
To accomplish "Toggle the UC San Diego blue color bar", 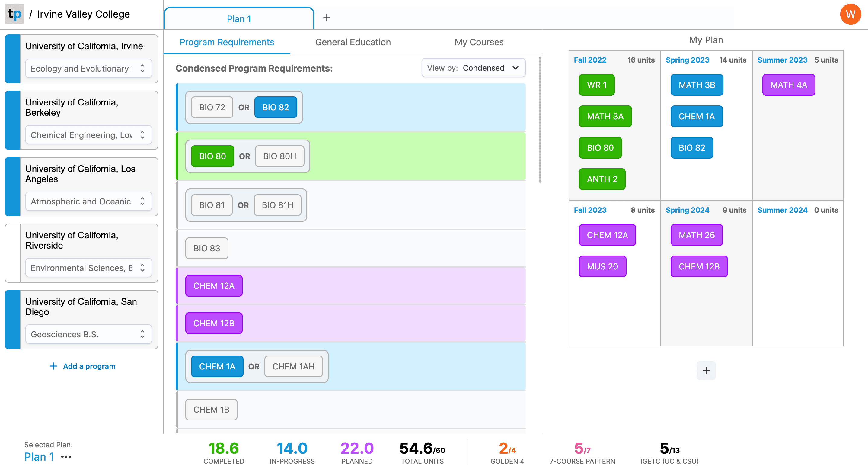I will [12, 320].
